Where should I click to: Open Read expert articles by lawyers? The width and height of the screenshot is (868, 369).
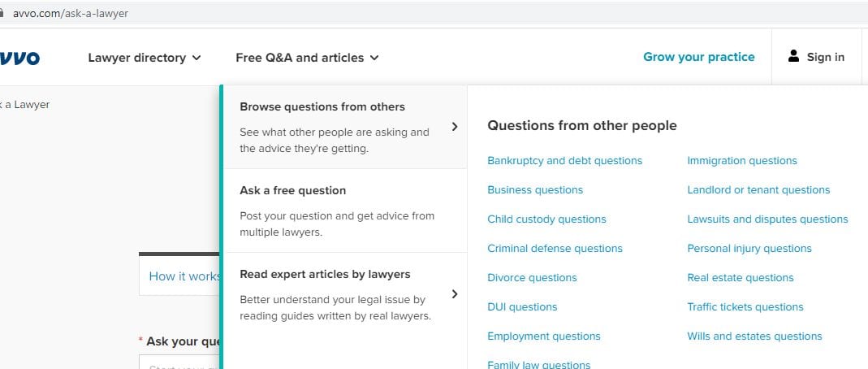pos(346,295)
